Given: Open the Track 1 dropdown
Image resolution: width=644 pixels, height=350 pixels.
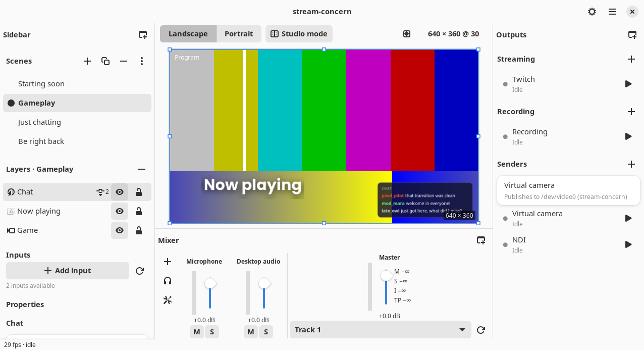Looking at the screenshot, I should 381,330.
